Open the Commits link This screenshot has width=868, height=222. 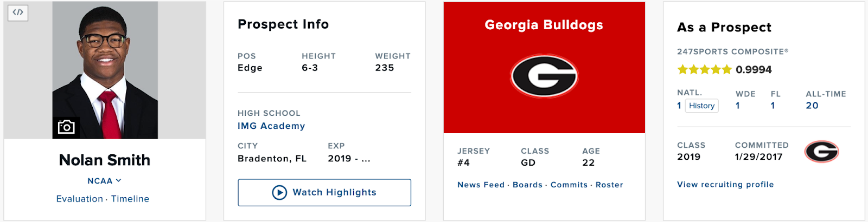569,185
